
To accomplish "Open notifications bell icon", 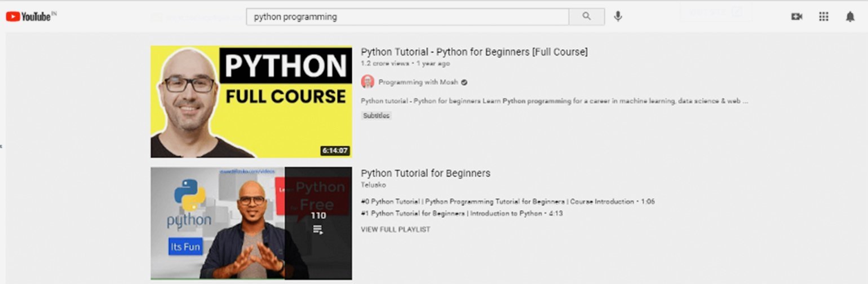I will [850, 17].
